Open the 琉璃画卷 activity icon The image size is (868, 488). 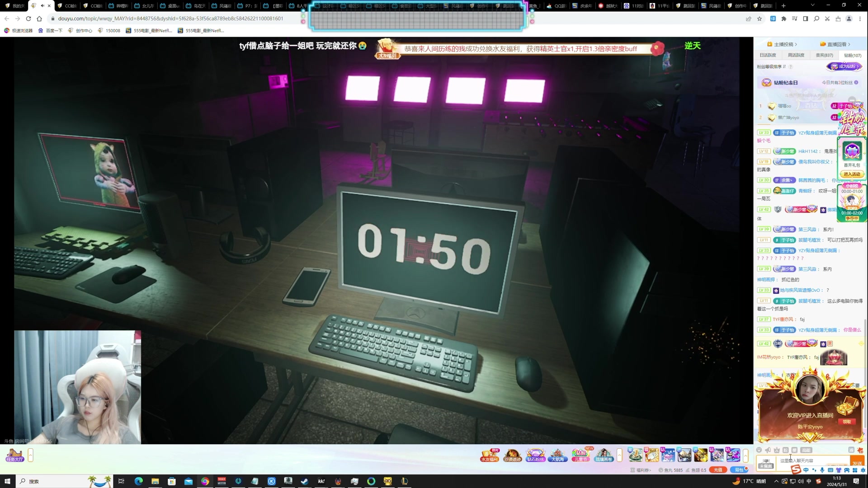pos(604,455)
